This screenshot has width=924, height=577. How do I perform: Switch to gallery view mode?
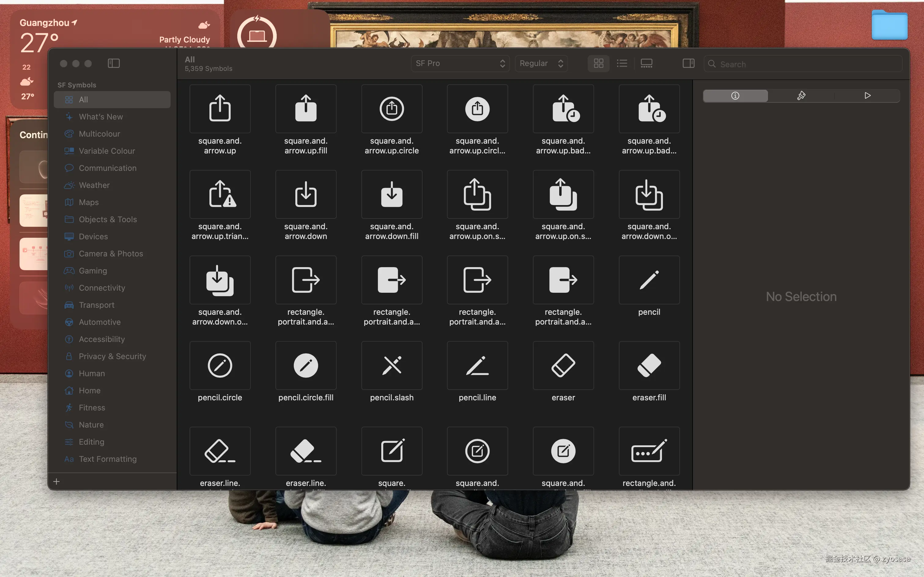pos(646,63)
